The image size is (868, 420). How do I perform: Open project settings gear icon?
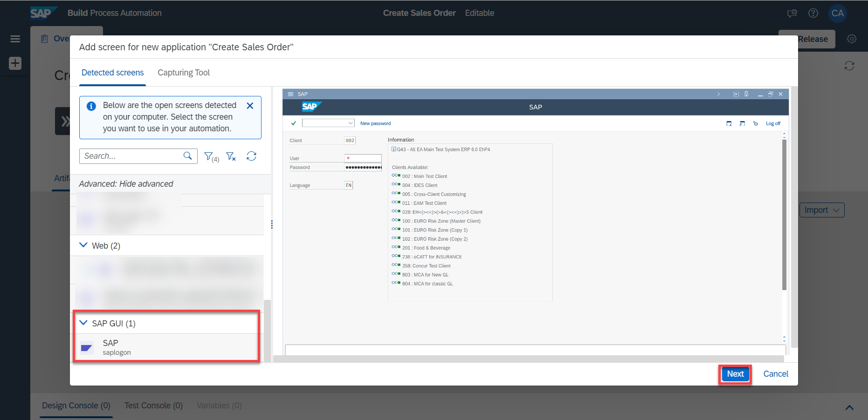point(852,39)
